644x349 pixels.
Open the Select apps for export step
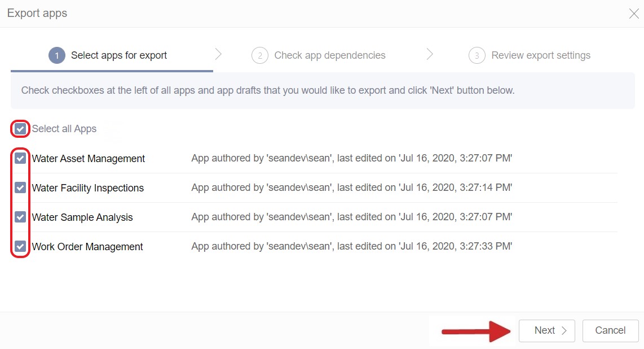click(x=119, y=55)
